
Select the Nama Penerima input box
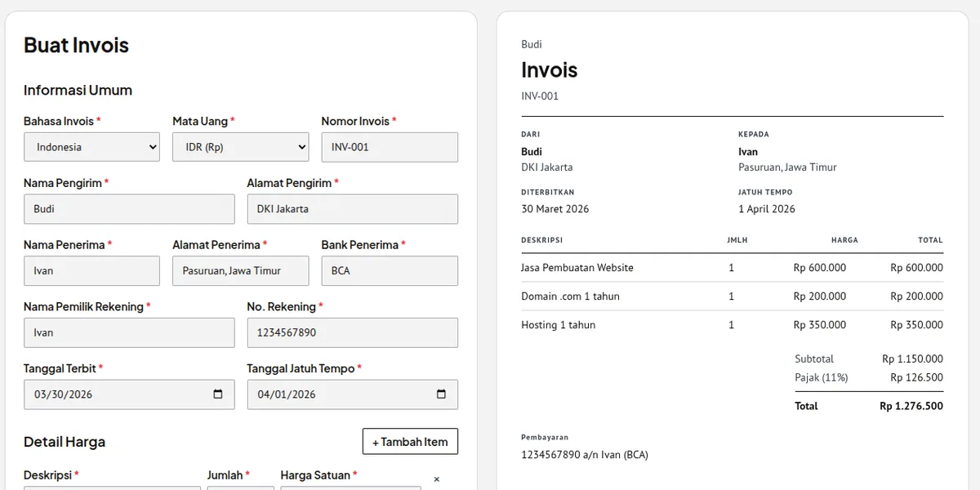[91, 271]
